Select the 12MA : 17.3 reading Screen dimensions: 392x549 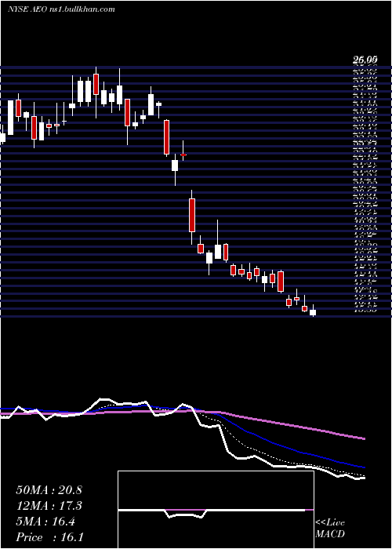[x=49, y=506]
